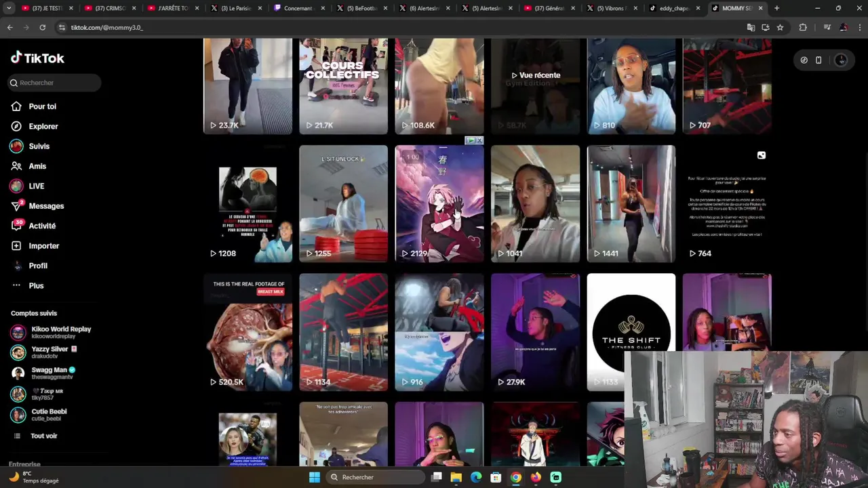Open File Explorer from the taskbar
The image size is (868, 488).
[x=456, y=477]
